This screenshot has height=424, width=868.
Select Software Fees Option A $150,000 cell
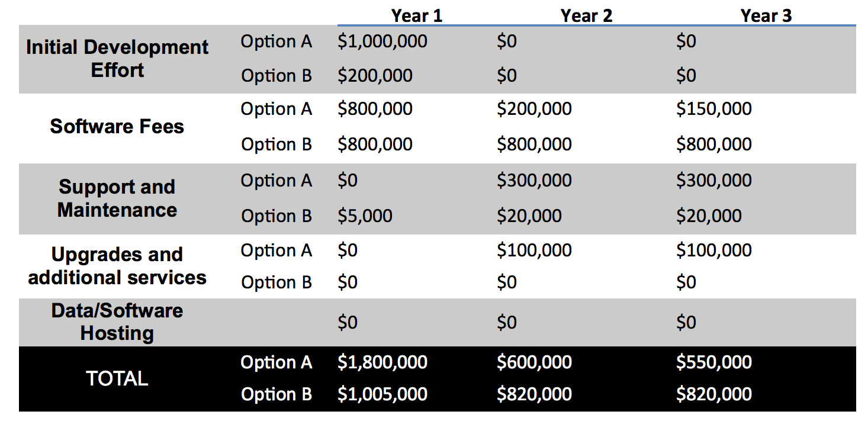[713, 109]
